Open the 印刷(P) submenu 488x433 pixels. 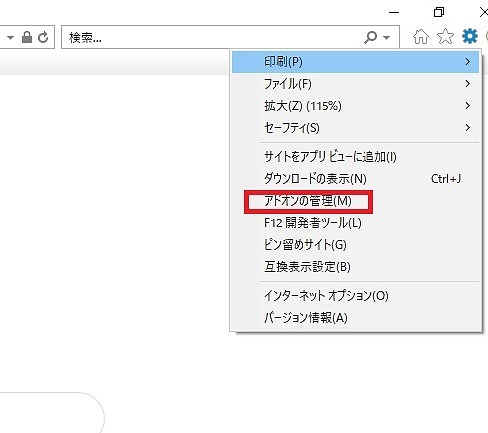pyautogui.click(x=355, y=62)
